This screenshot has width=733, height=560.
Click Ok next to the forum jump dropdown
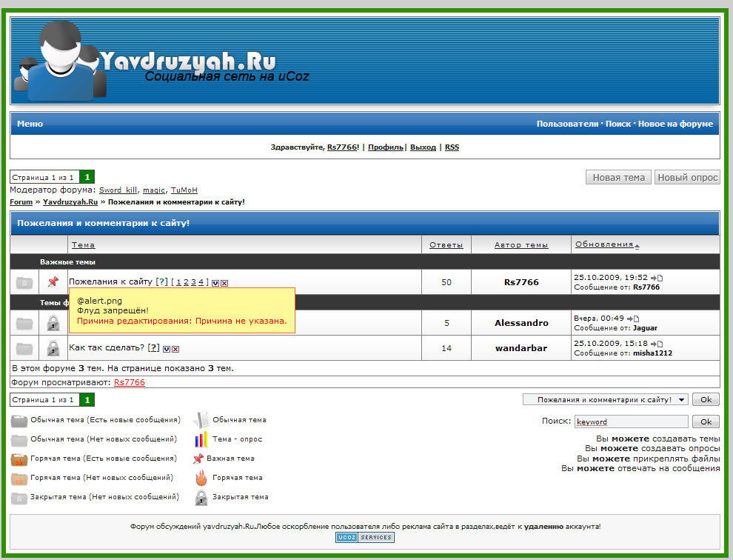point(706,399)
